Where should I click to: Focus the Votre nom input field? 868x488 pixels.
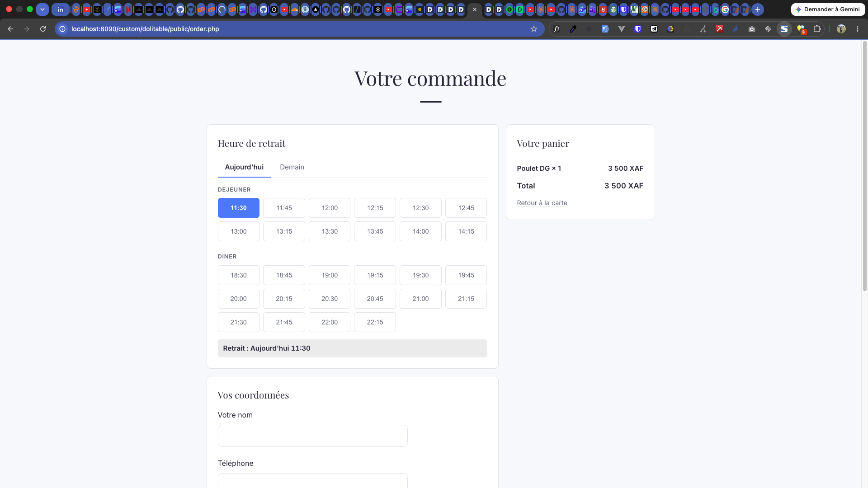click(x=312, y=436)
